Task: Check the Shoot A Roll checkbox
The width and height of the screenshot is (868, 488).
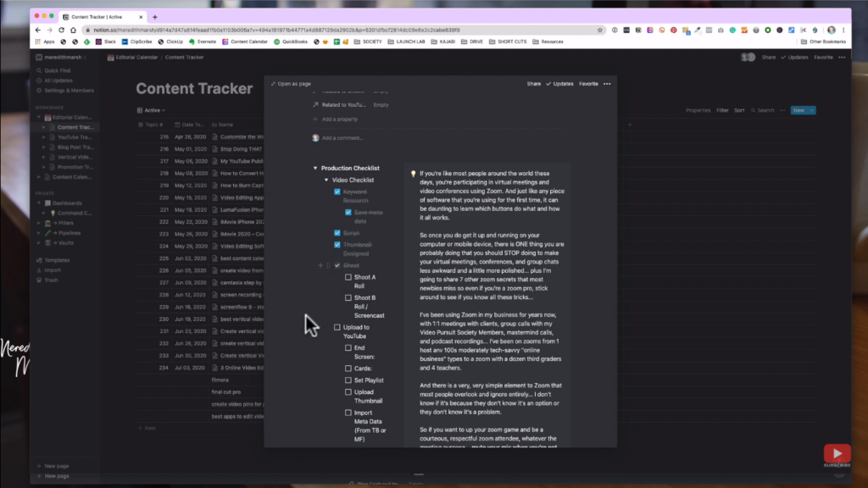Action: click(x=348, y=277)
